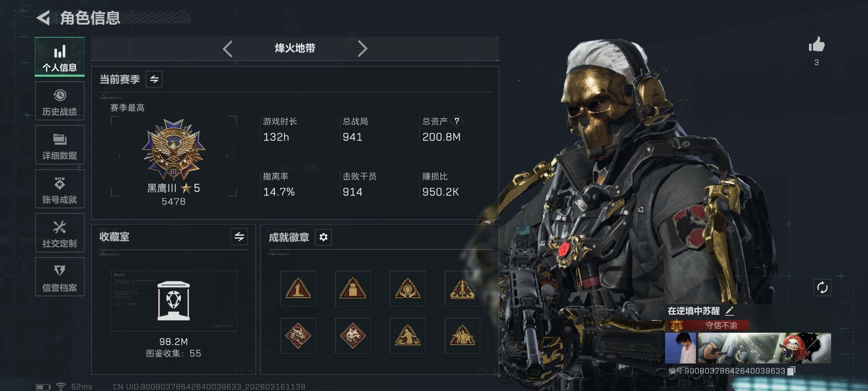Copy the player ID number (编号)
Image resolution: width=868 pixels, height=391 pixels.
(x=791, y=371)
